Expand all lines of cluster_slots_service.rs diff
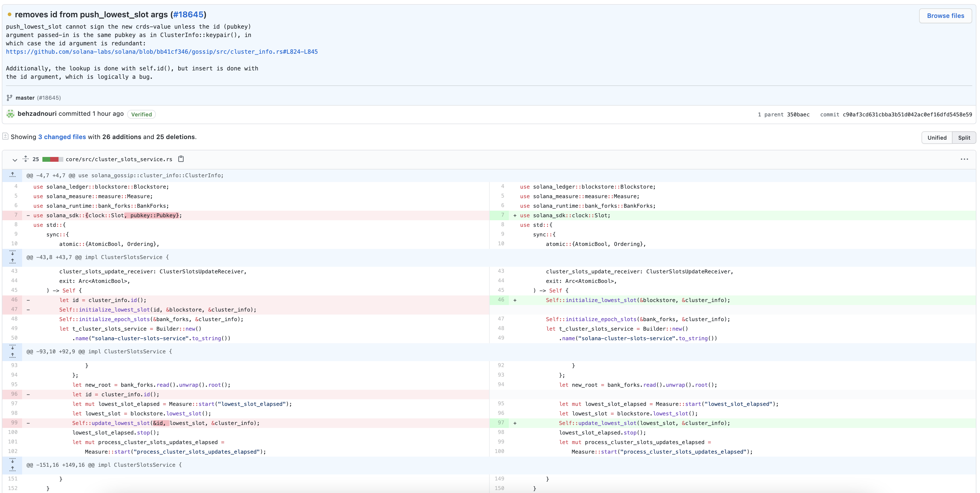The height and width of the screenshot is (493, 980). [x=25, y=159]
